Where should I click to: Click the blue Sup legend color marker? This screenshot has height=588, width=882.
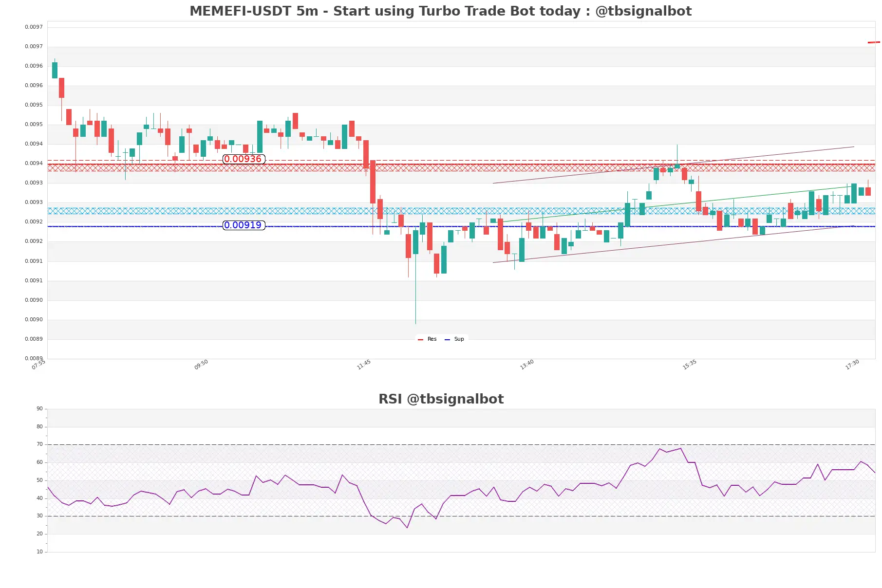click(x=447, y=340)
